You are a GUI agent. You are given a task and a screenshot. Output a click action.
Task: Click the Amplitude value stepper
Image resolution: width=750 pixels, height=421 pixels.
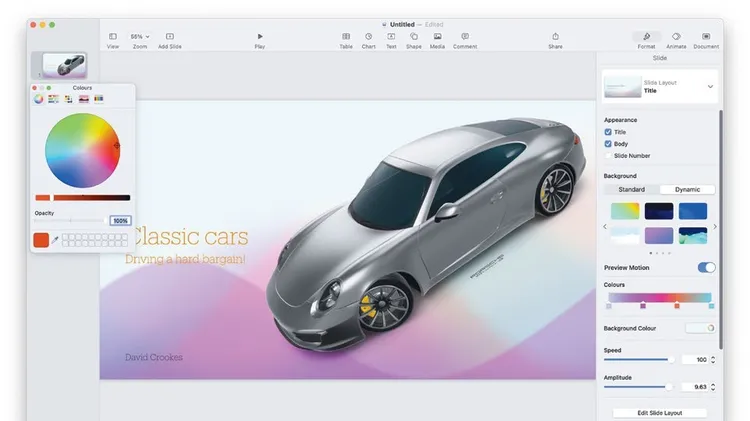point(713,387)
